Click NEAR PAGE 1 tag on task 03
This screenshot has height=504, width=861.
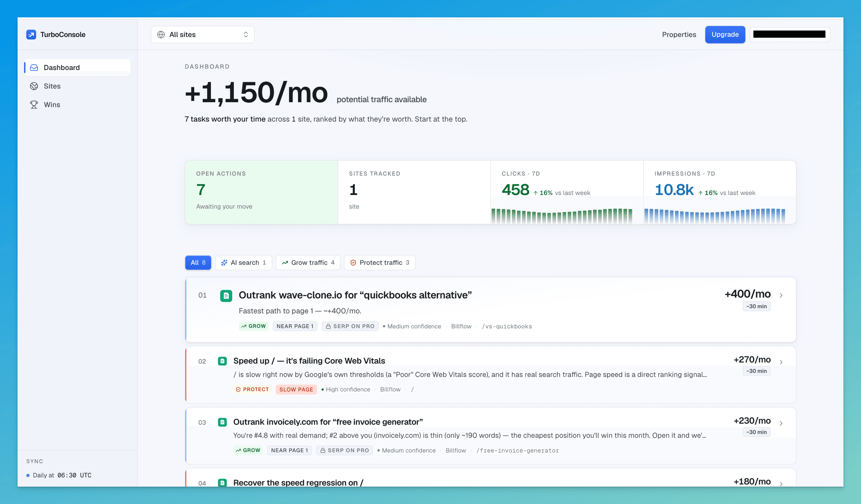(289, 450)
